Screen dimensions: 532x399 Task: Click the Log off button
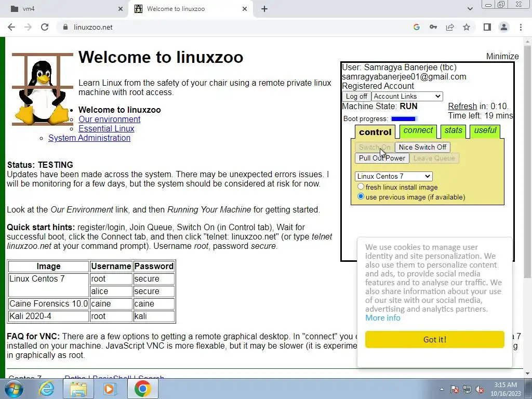(x=356, y=96)
